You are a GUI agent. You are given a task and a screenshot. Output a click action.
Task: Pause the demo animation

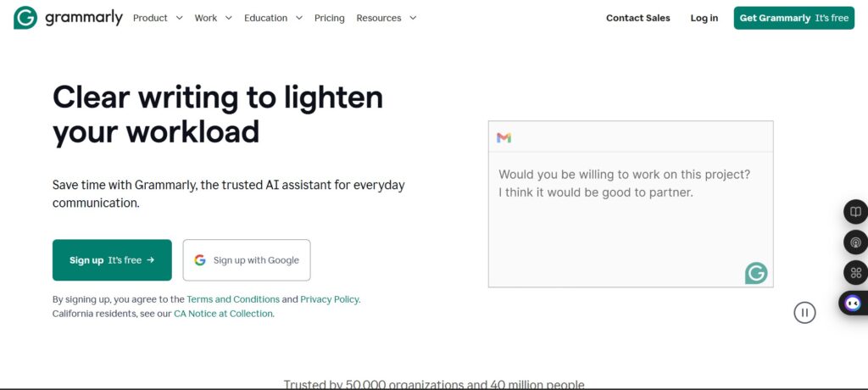[804, 313]
